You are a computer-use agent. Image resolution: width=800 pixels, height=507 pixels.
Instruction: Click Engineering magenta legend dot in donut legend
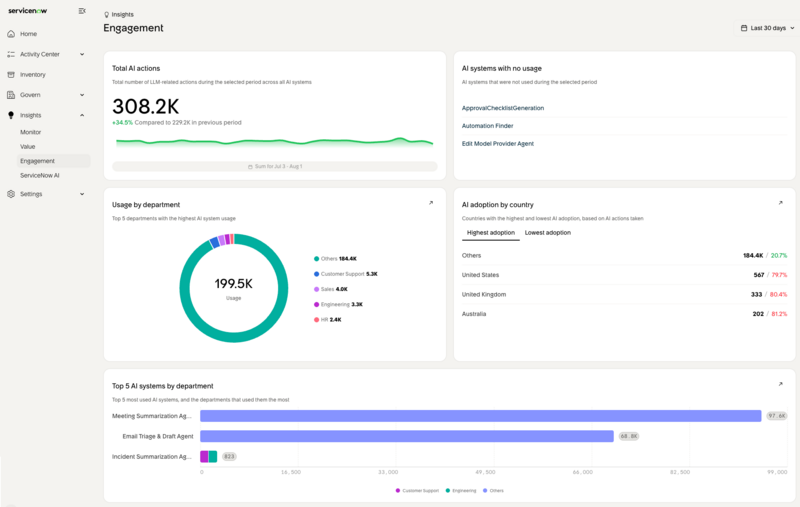click(316, 305)
